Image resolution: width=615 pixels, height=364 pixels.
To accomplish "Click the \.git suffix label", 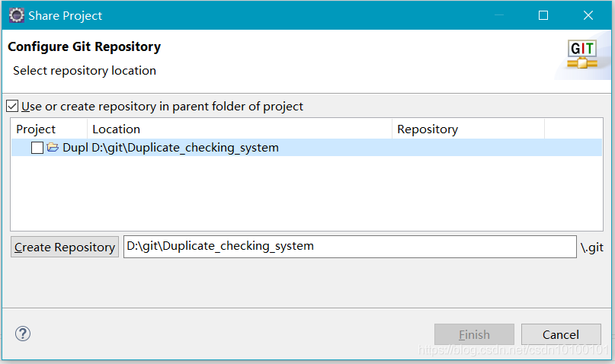I will coord(592,247).
